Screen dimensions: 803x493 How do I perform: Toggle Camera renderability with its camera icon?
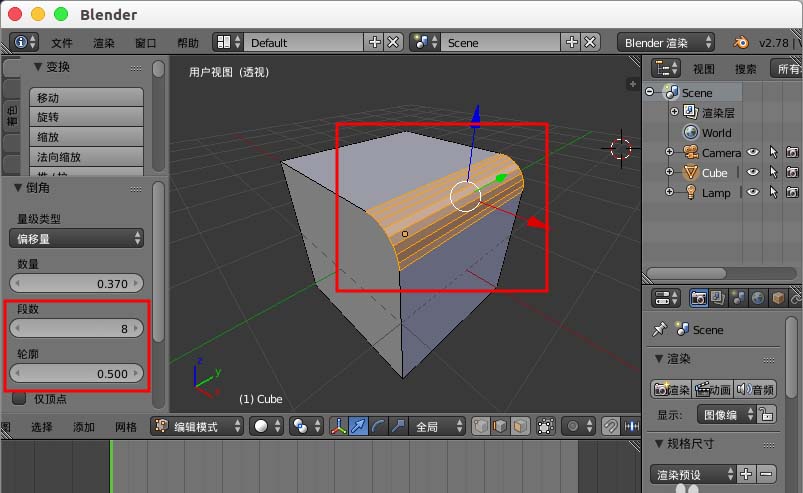point(792,152)
